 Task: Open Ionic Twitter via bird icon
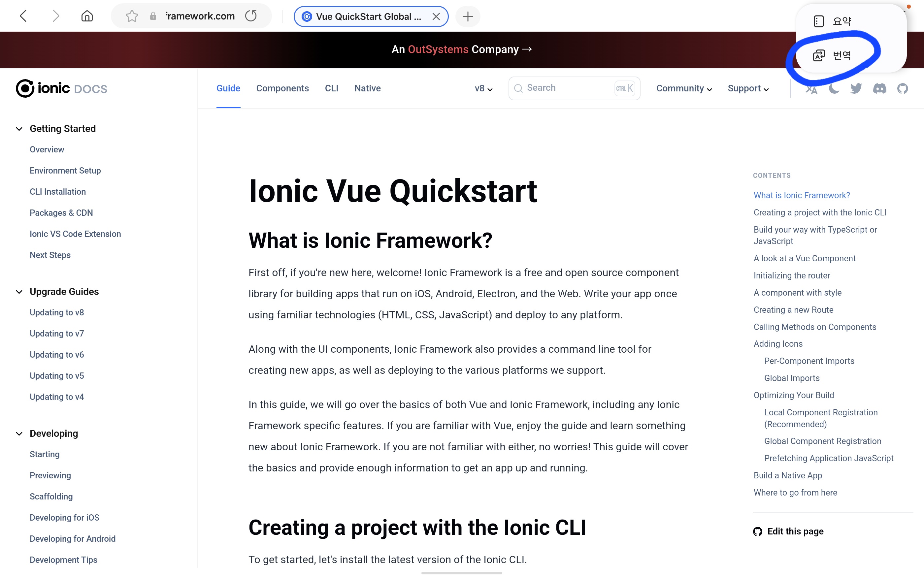point(856,89)
